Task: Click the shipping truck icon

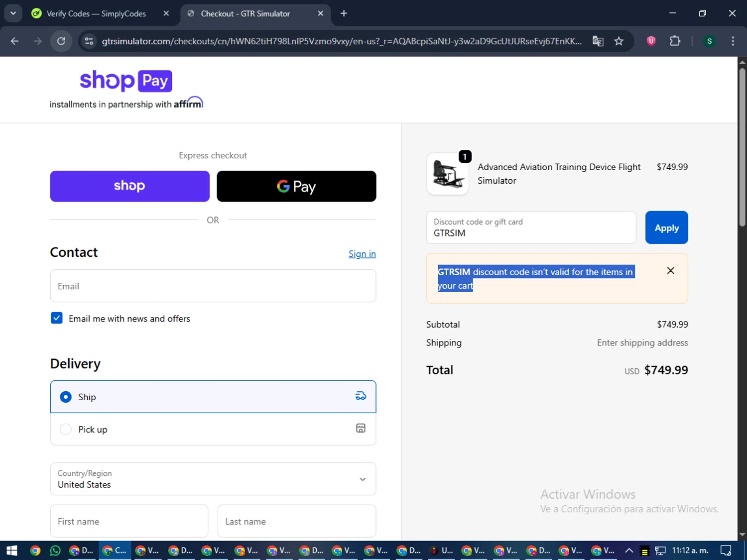Action: coord(361,396)
